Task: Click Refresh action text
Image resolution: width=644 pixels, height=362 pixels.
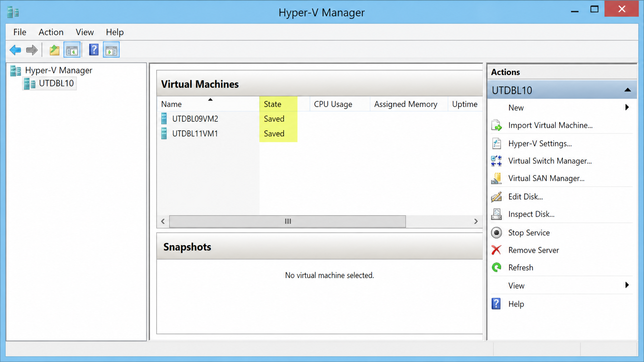Action: tap(521, 267)
